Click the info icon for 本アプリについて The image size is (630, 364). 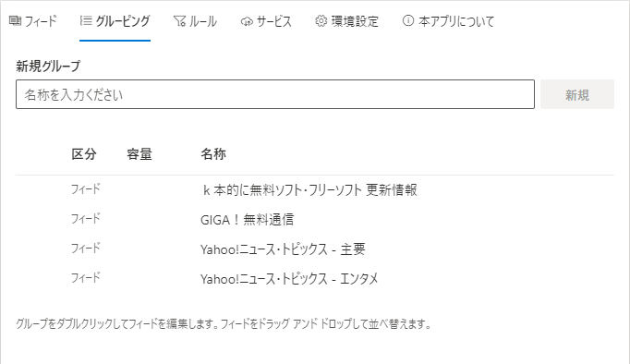(x=407, y=20)
